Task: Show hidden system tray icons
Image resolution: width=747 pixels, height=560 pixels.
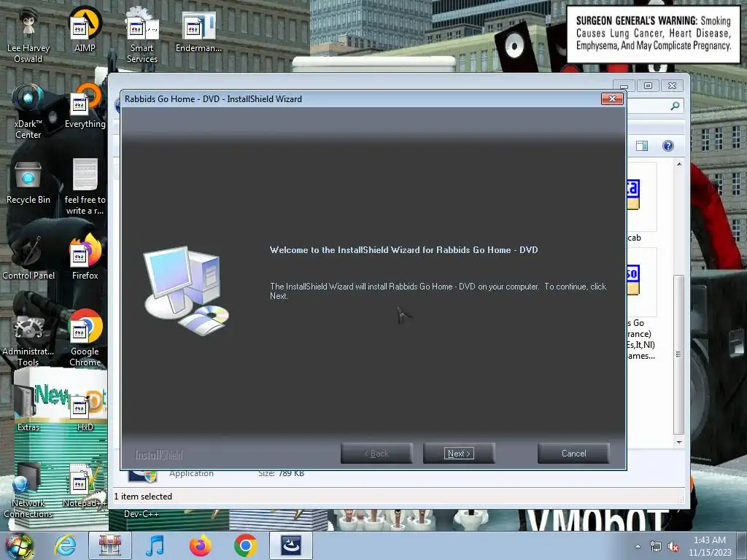Action: 638,546
